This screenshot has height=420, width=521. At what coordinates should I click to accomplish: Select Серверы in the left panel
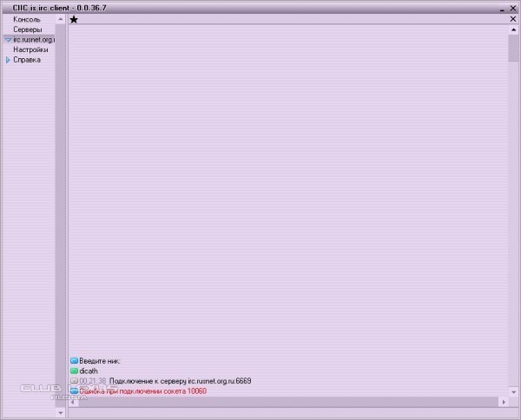(x=28, y=30)
